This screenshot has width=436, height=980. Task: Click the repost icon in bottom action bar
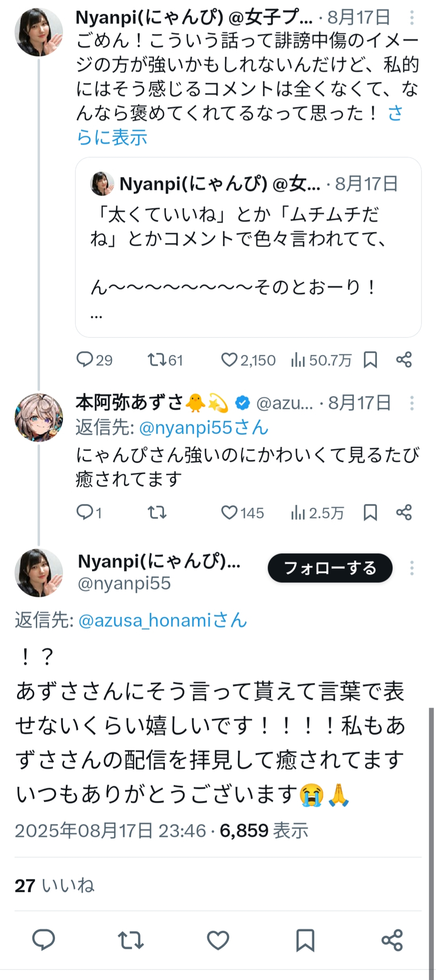click(131, 940)
